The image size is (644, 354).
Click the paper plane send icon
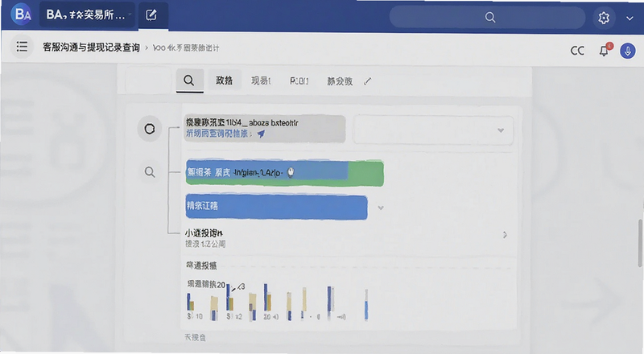(x=261, y=134)
